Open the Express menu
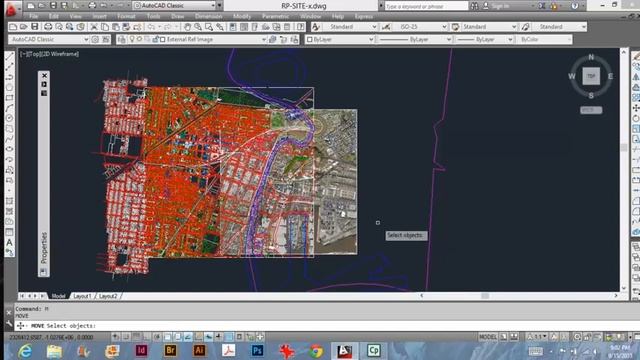Viewport: 640px width, 360px height. [x=364, y=16]
